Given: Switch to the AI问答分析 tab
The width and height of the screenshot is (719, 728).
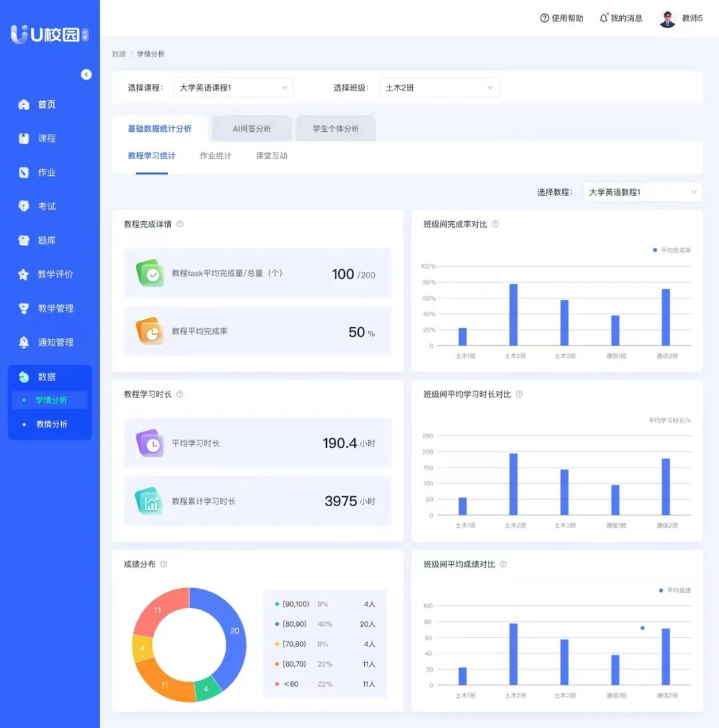Looking at the screenshot, I should point(252,129).
